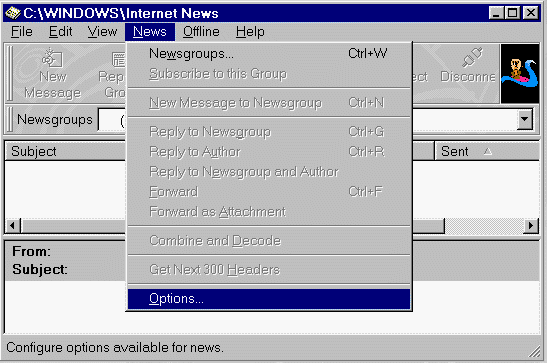Viewport: 547px width, 363px height.
Task: Choose Newsgroups... from the News menu
Action: click(269, 54)
